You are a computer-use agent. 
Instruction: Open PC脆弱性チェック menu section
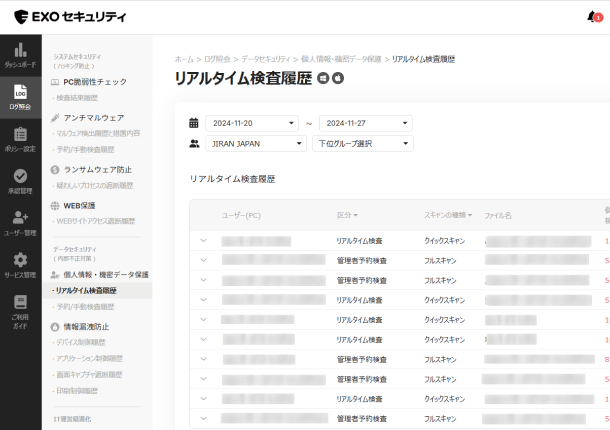click(95, 82)
